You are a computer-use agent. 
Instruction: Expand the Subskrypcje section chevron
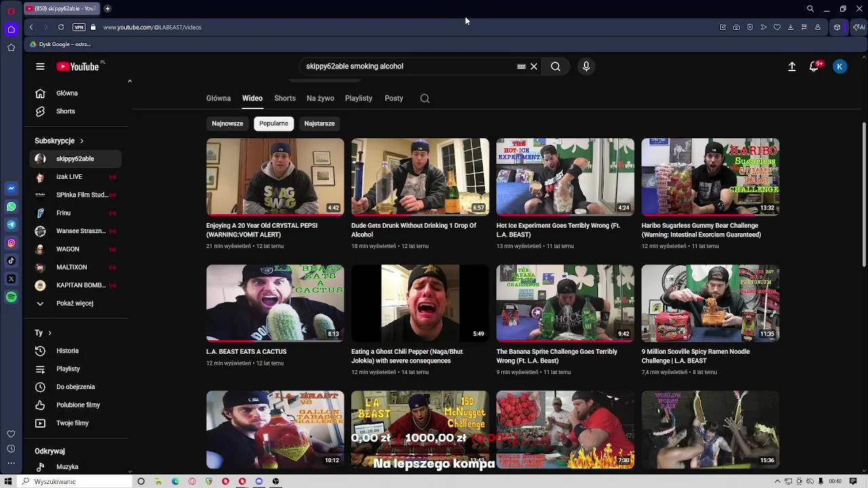[x=81, y=141]
